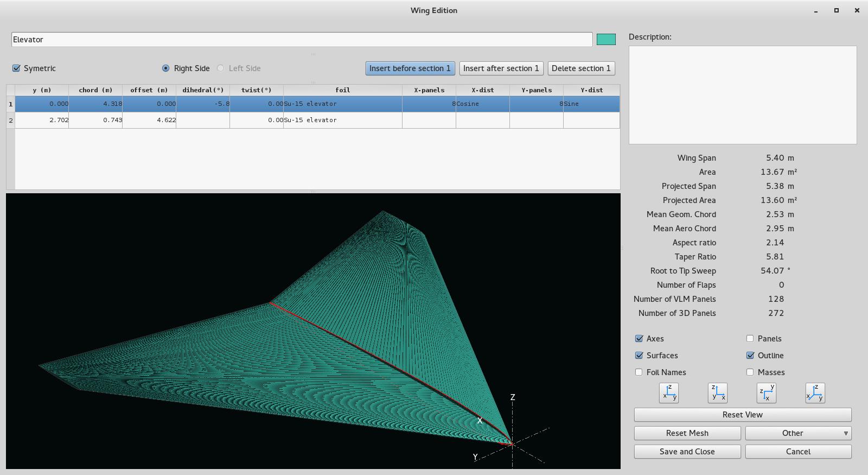
Task: Click the Reset Mesh button
Action: [x=687, y=433]
